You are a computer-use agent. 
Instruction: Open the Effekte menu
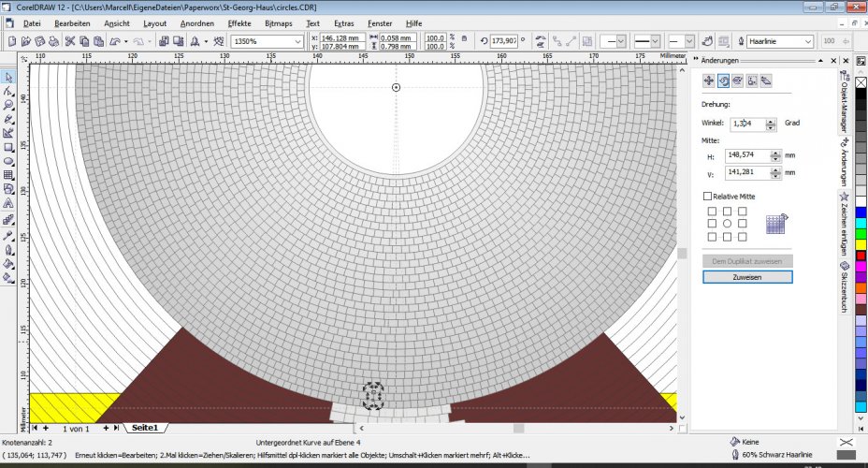pos(239,23)
